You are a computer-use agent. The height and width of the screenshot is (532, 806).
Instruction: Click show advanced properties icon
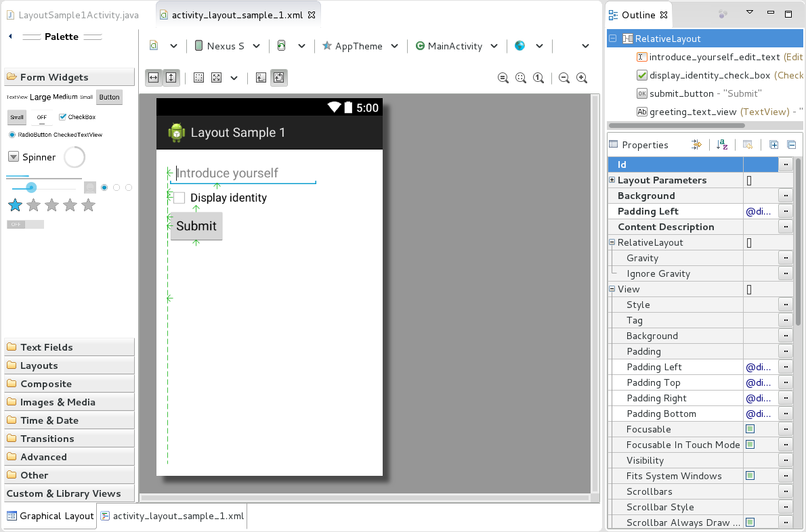click(696, 145)
